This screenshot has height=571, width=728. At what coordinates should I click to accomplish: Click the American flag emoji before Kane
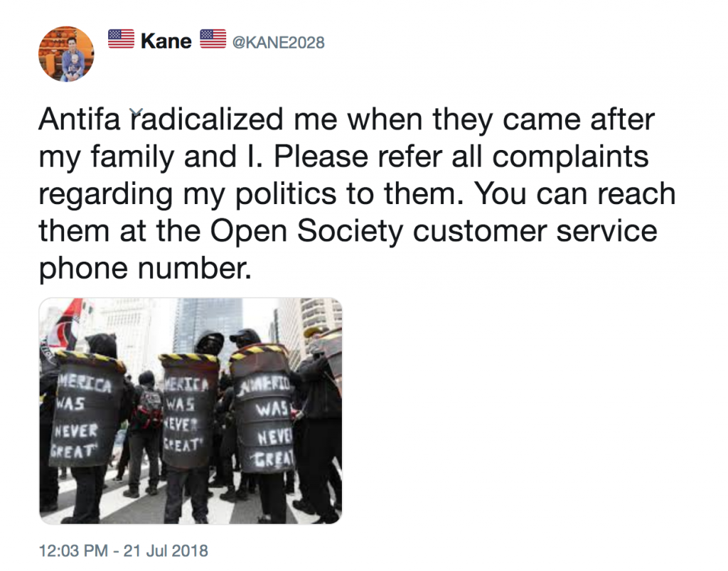[x=121, y=39]
